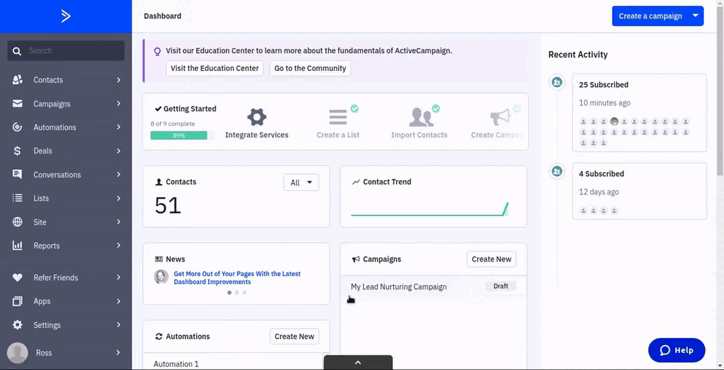The image size is (724, 370).
Task: Click the Lists sidebar icon
Action: [18, 198]
